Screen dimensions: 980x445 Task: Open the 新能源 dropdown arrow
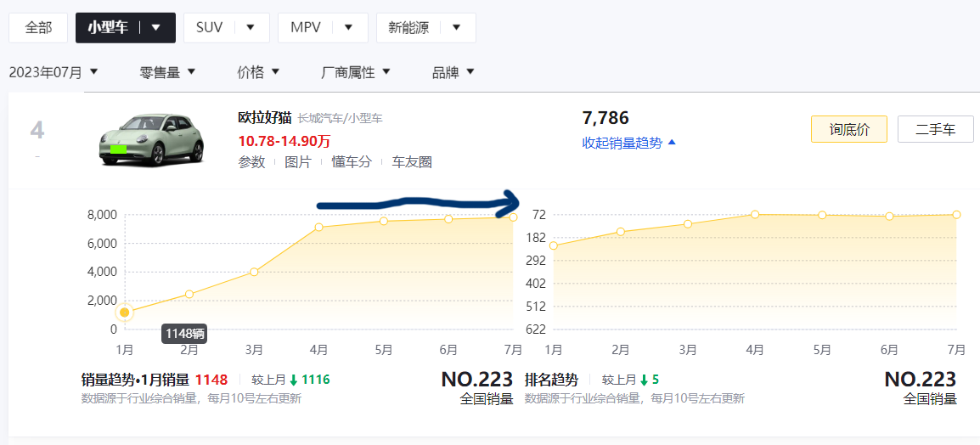click(x=456, y=27)
